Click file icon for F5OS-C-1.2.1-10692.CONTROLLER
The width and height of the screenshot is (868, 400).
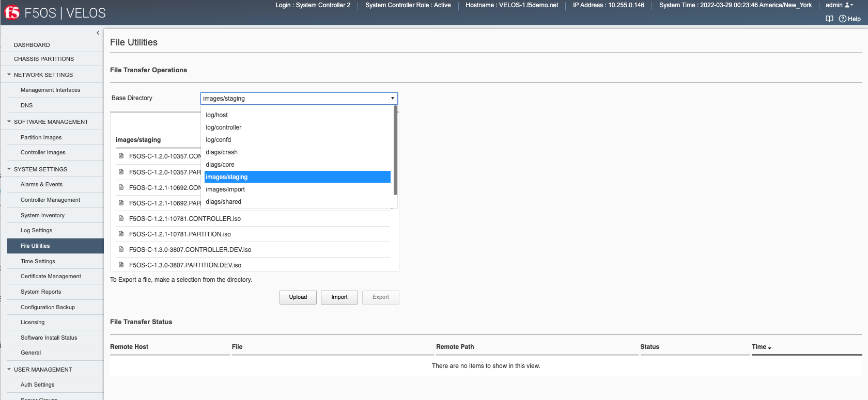121,187
